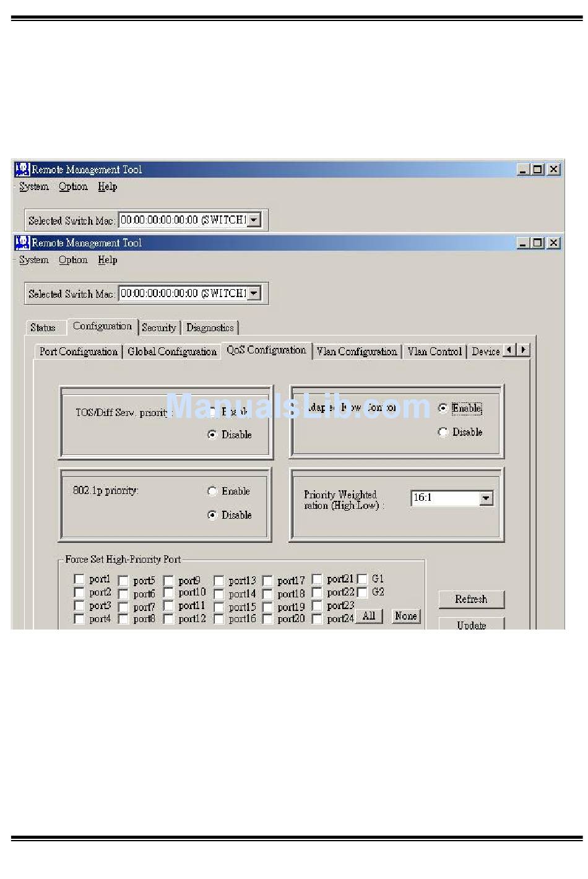The image size is (588, 879).
Task: Select Disable for 802.1p priority
Action: pyautogui.click(x=212, y=515)
